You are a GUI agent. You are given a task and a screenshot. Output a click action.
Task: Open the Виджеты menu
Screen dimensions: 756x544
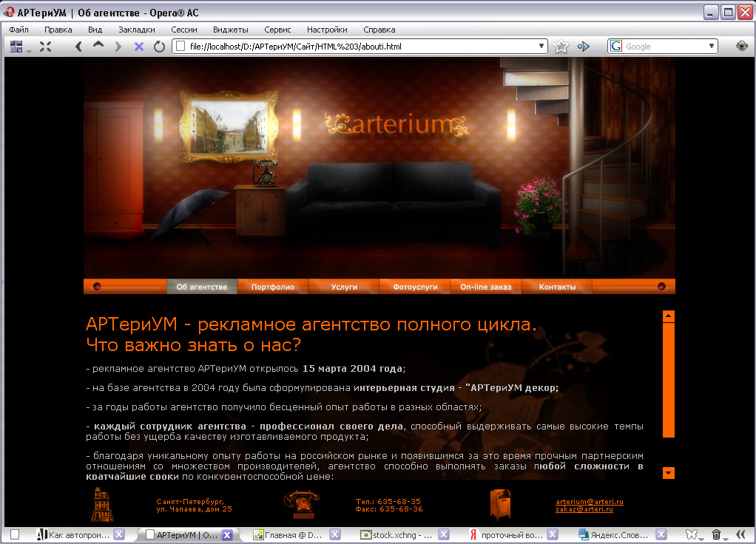[231, 30]
